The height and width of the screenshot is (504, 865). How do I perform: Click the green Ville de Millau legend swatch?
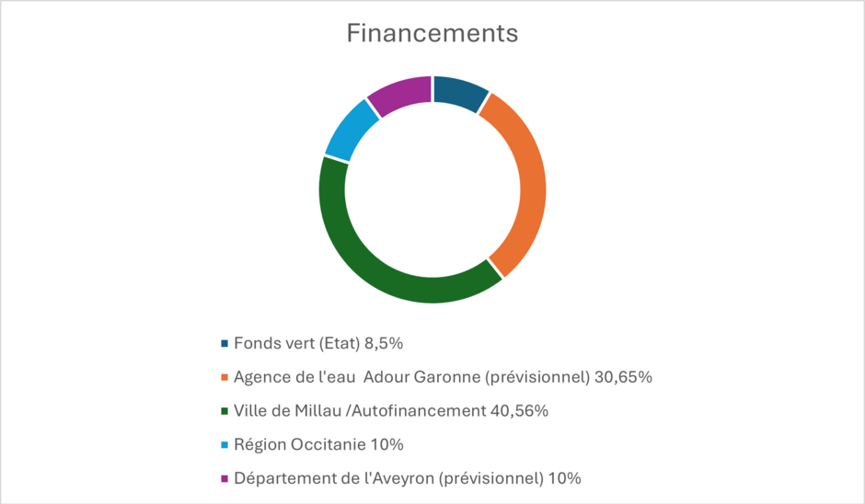tap(224, 411)
